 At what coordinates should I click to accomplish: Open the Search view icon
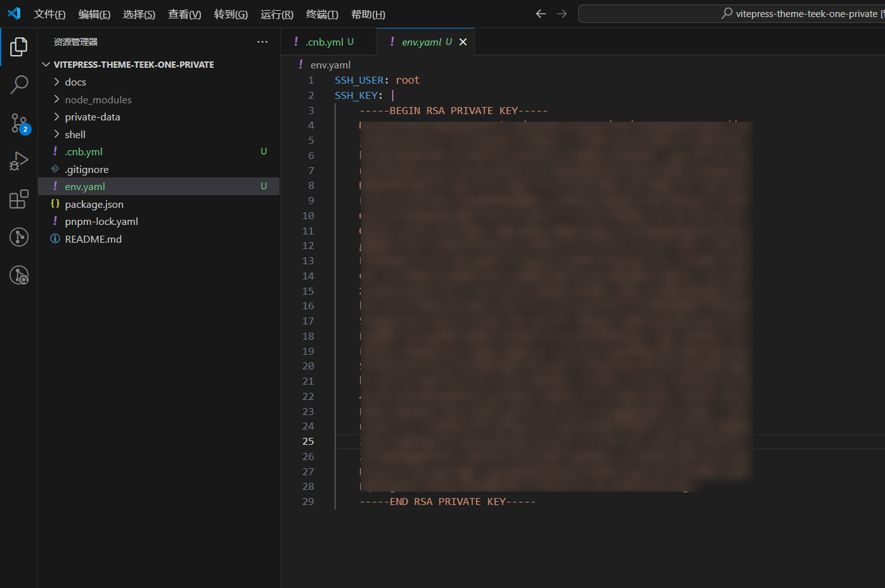pyautogui.click(x=19, y=84)
